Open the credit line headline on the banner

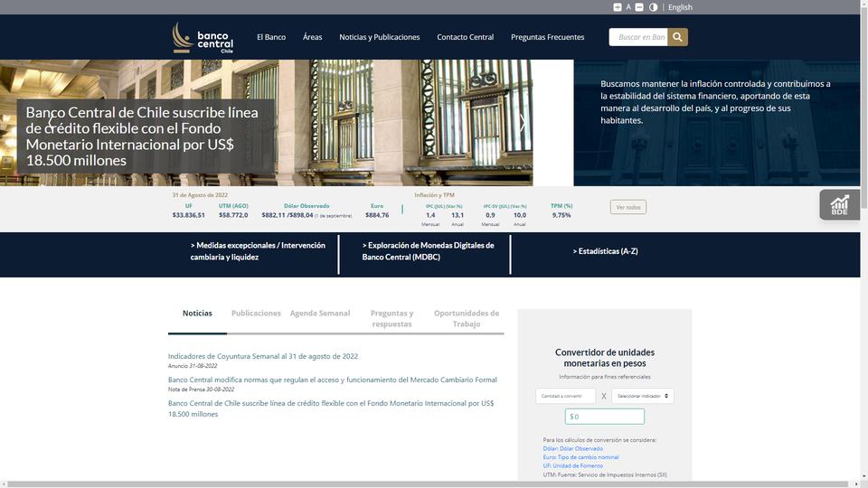click(142, 136)
